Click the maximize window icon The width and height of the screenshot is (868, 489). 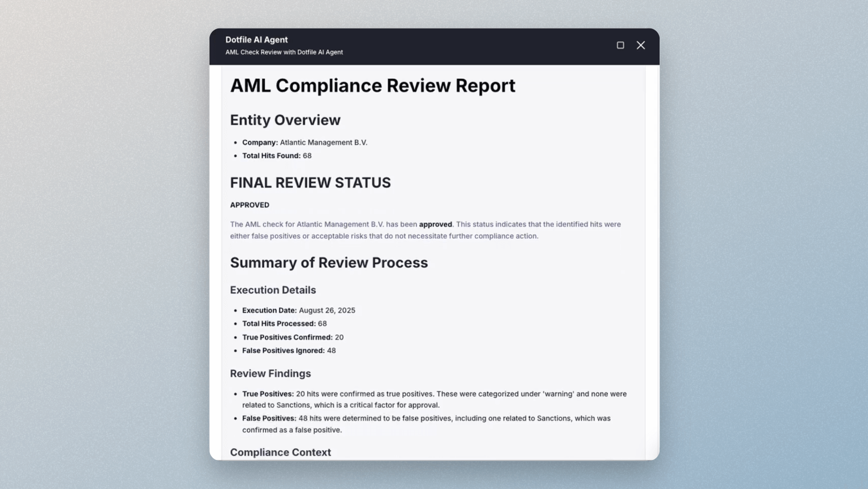tap(620, 45)
